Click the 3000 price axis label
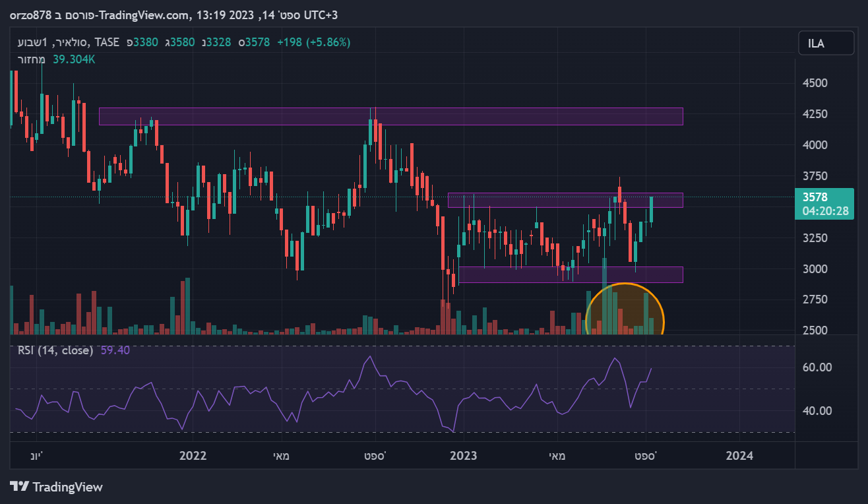The height and width of the screenshot is (504, 868). (x=816, y=269)
